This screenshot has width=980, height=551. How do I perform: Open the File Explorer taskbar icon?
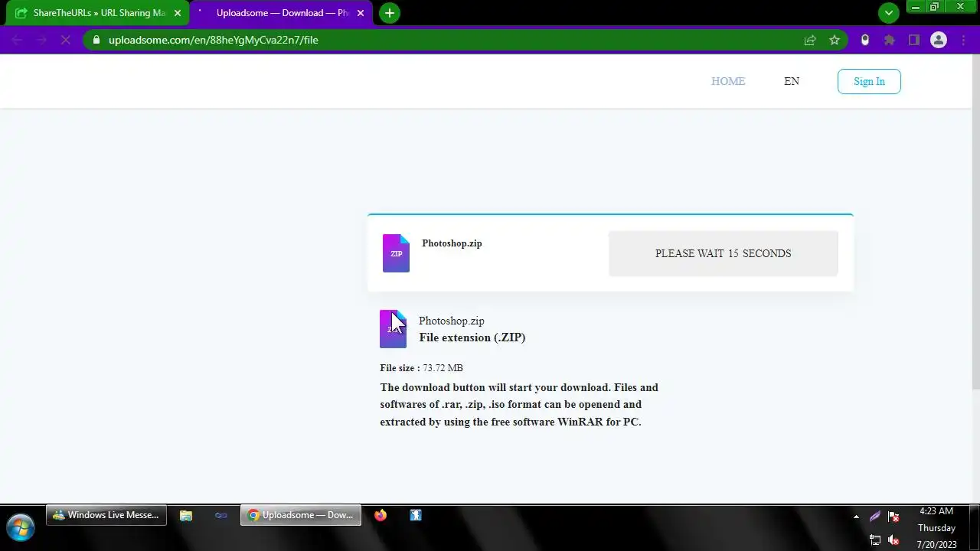click(x=185, y=515)
